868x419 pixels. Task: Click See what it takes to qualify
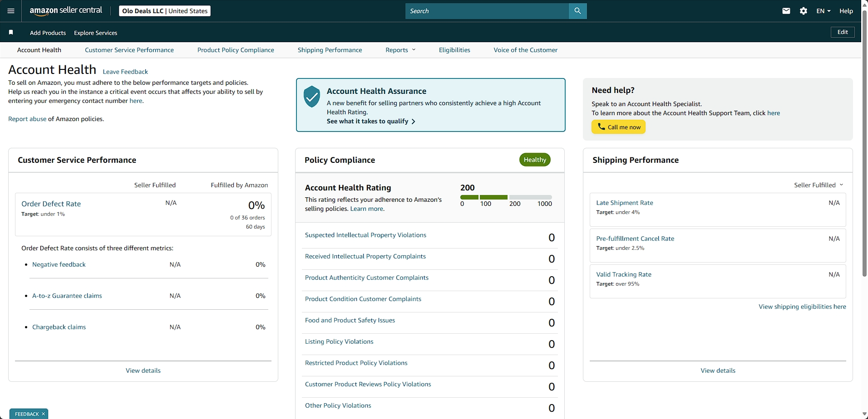[x=371, y=122]
